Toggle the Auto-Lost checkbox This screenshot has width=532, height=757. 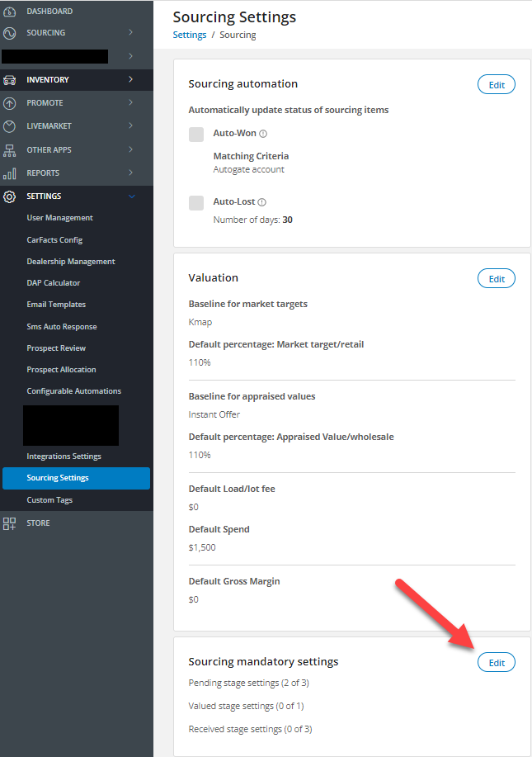[x=196, y=203]
